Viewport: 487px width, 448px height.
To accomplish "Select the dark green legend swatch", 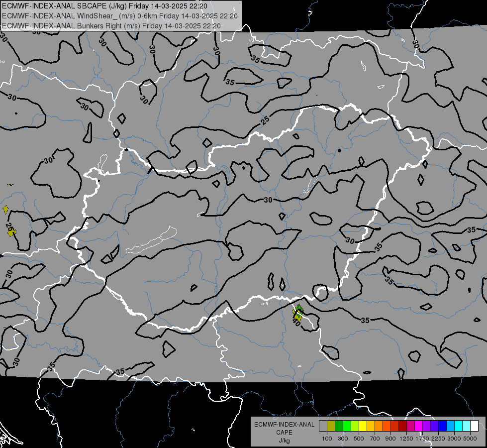I will (x=339, y=426).
